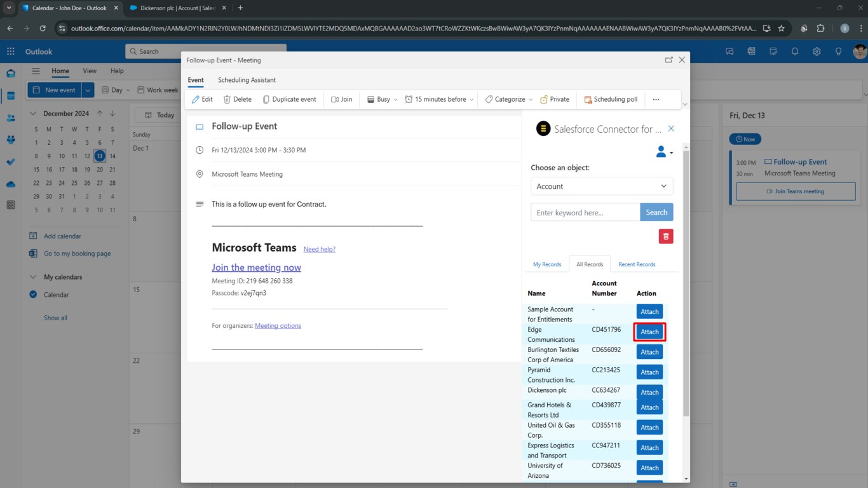Viewport: 868px width, 488px height.
Task: Click Join in the event toolbar
Action: (x=341, y=99)
